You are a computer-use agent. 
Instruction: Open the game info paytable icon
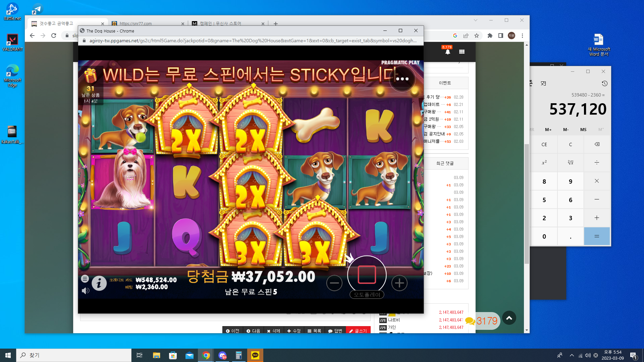[x=99, y=284]
